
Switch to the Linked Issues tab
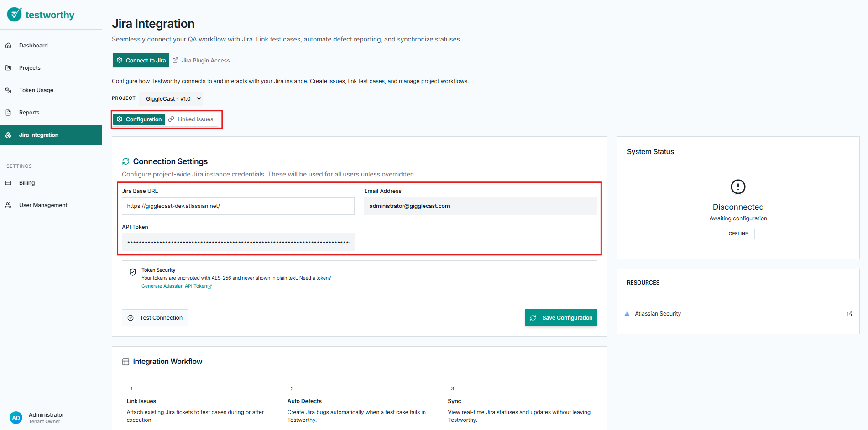[x=191, y=119]
